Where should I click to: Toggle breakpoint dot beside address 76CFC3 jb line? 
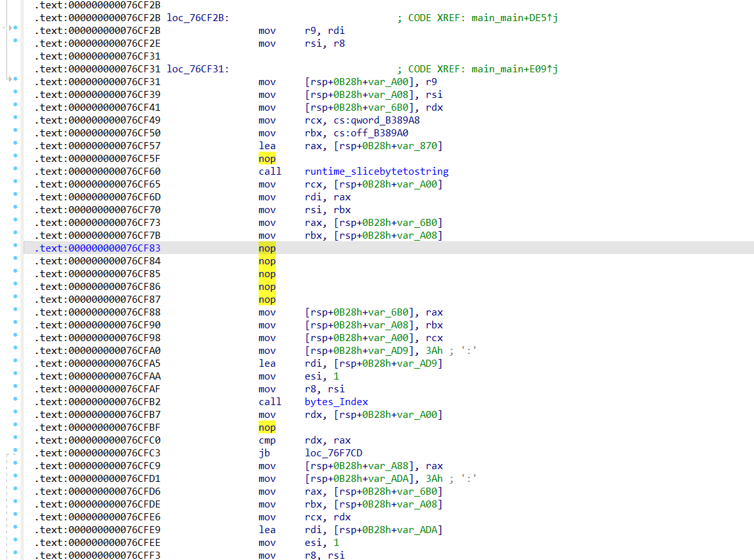15,451
